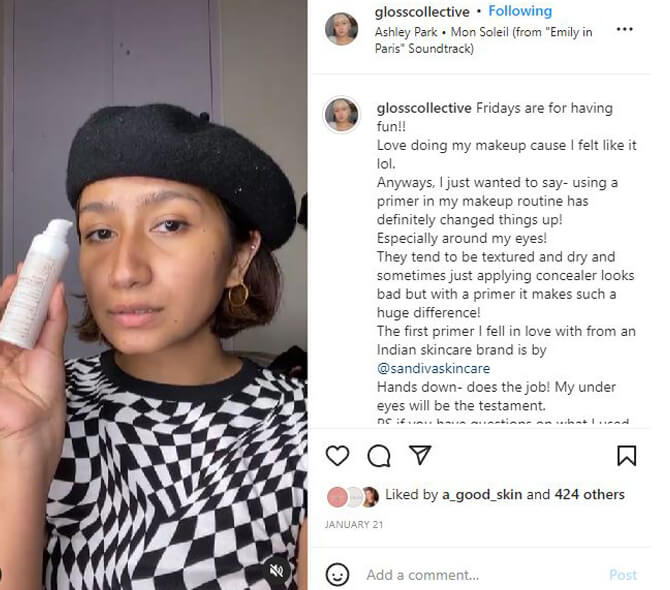Visit the @sandivaskincare mention

point(433,368)
